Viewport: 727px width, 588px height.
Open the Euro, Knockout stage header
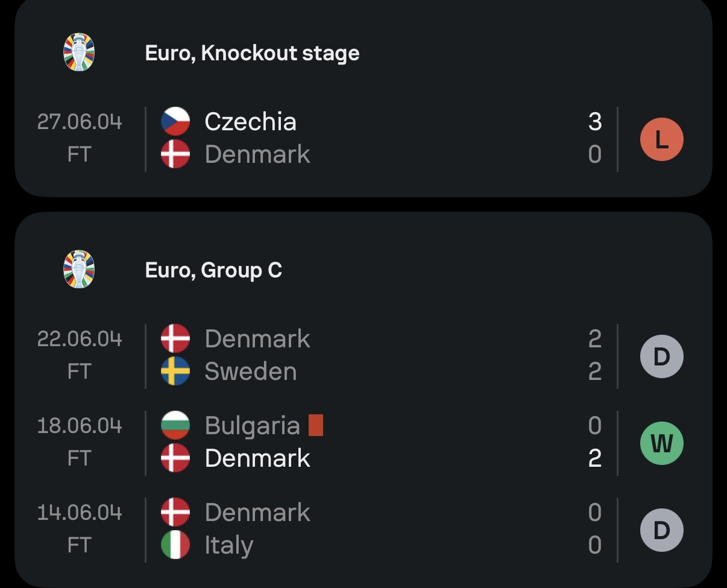point(252,53)
